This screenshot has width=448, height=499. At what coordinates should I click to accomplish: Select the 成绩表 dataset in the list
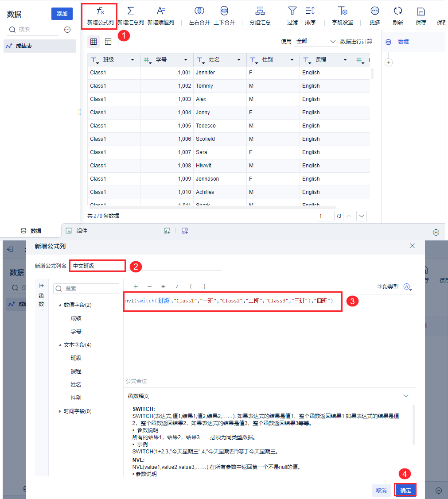(x=40, y=46)
